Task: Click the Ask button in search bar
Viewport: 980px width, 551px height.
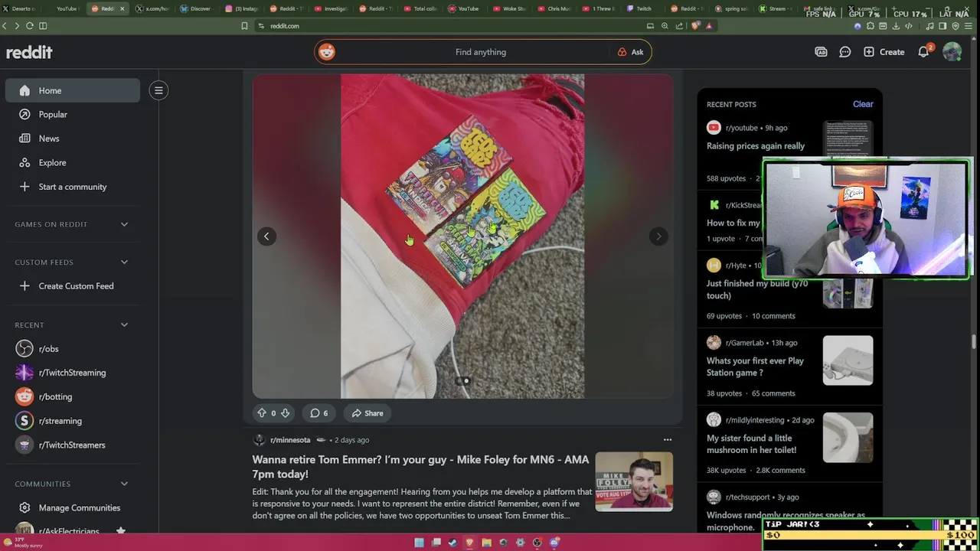Action: [x=630, y=52]
